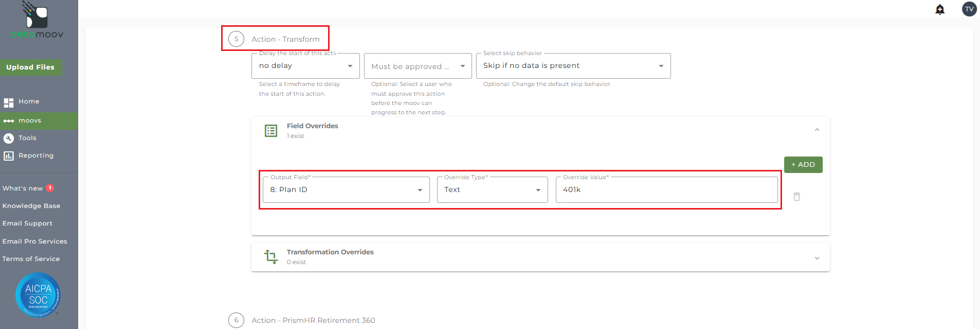Viewport: 980px width, 329px height.
Task: Click the Upload Files button
Action: click(x=30, y=67)
